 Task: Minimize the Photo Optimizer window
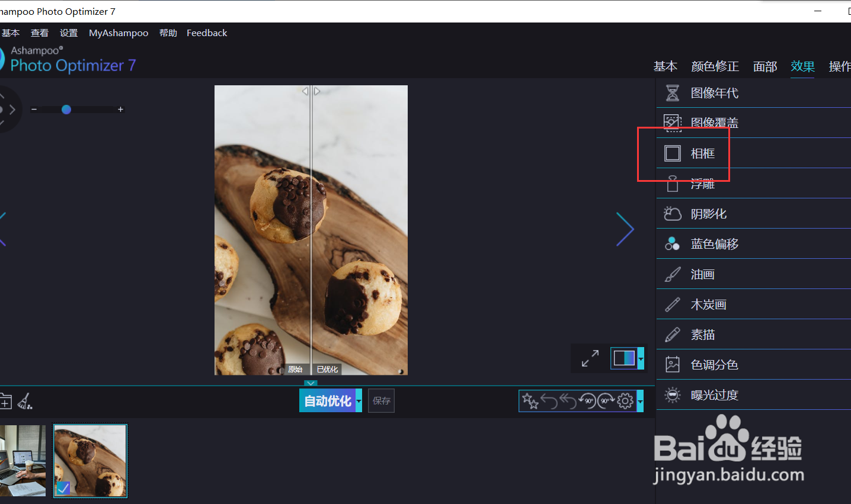[818, 11]
